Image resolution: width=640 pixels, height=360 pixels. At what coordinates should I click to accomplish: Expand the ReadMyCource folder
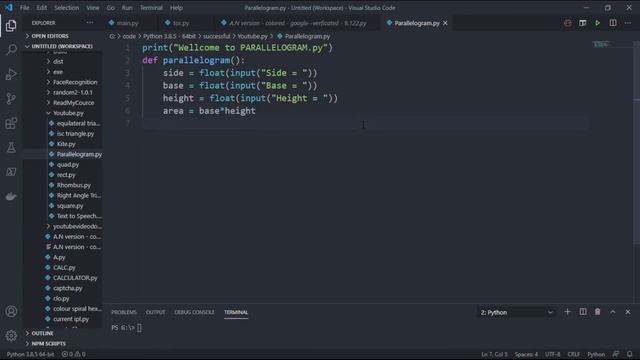click(x=73, y=103)
